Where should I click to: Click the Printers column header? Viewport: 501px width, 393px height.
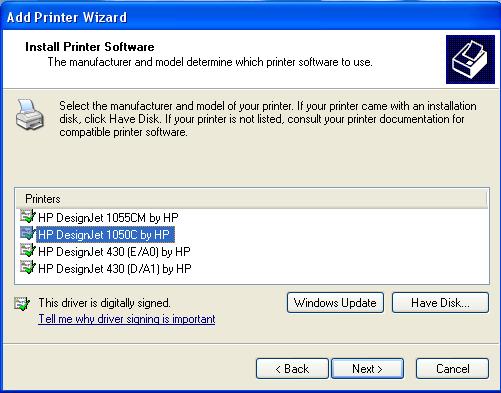252,199
